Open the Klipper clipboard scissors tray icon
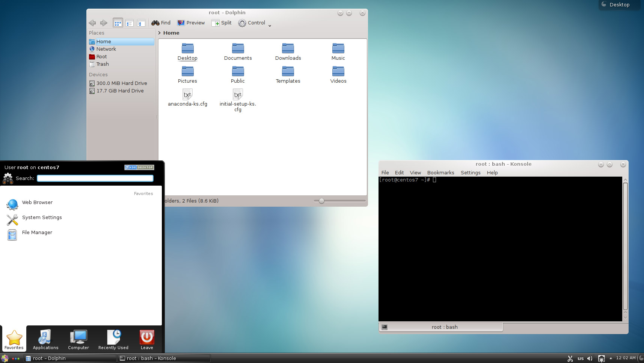Screen dimensions: 644x363 [570, 358]
